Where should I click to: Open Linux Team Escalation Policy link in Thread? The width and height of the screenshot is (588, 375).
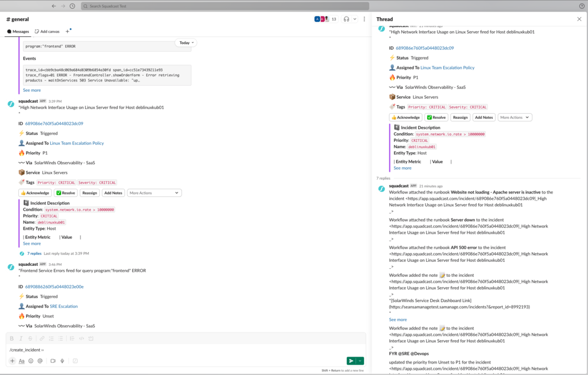click(x=447, y=68)
